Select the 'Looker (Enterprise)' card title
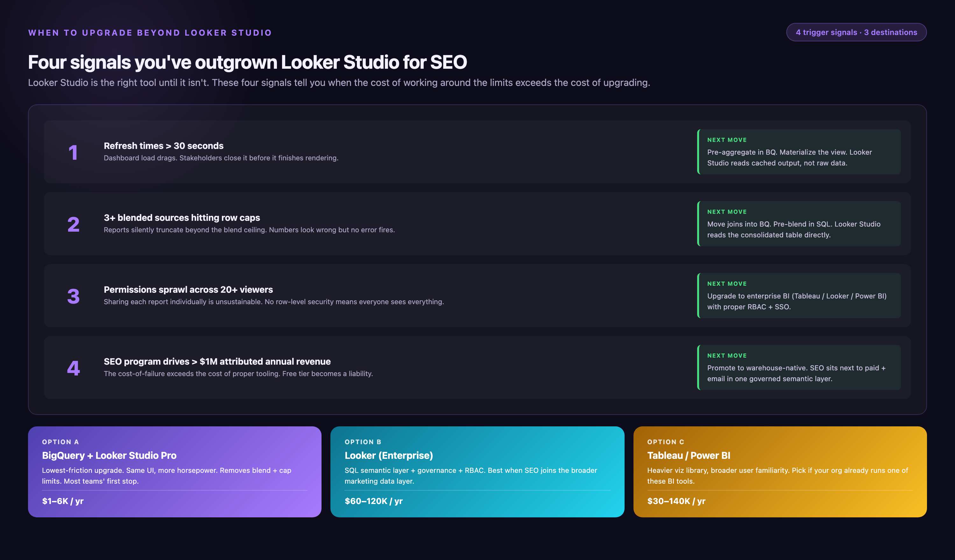The height and width of the screenshot is (560, 955). pos(389,455)
